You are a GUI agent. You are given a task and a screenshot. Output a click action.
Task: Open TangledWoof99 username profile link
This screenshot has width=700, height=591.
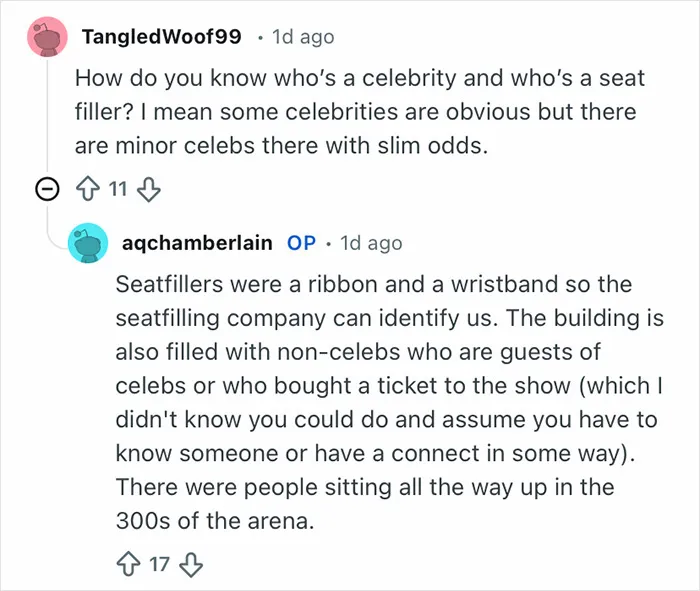162,37
